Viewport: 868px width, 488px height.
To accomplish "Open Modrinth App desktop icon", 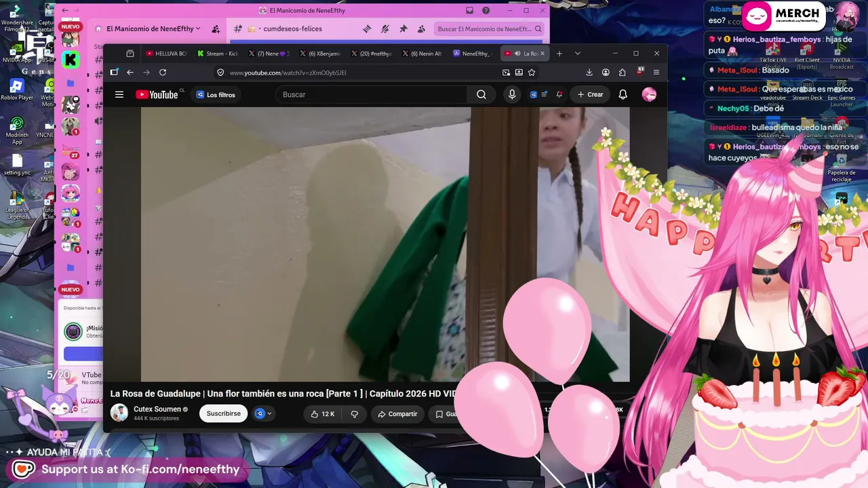I will [17, 130].
